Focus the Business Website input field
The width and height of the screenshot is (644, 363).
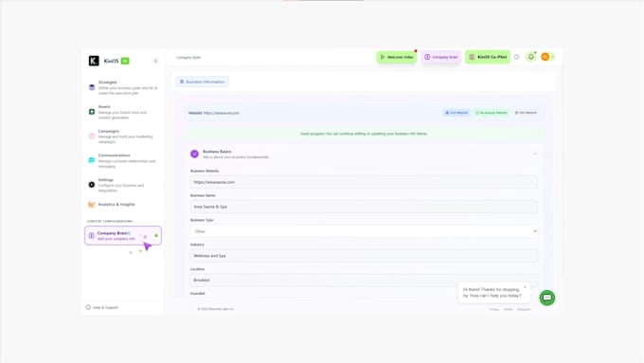[364, 182]
